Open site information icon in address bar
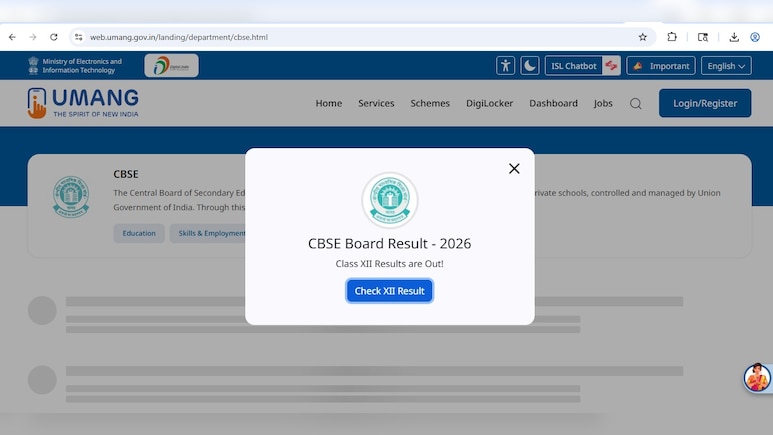This screenshot has height=435, width=773. click(x=78, y=37)
